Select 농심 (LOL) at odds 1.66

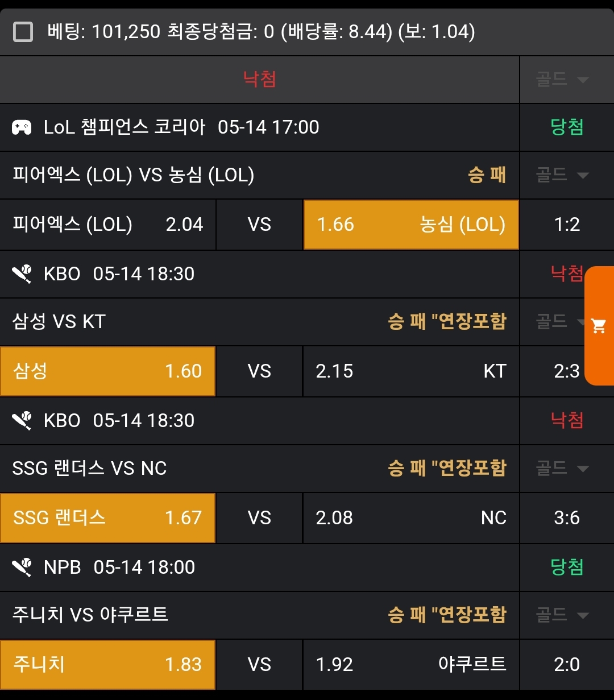411,225
